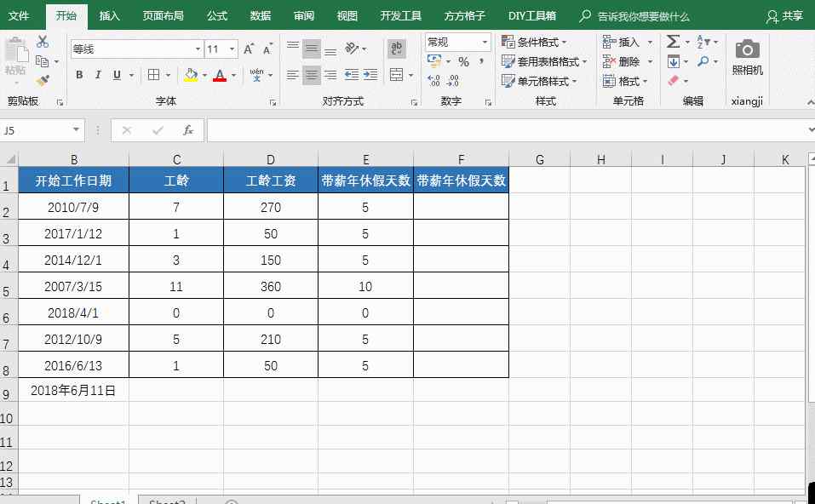The image size is (815, 504).
Task: Click the phonetic guide wén icon
Action: coord(256,75)
